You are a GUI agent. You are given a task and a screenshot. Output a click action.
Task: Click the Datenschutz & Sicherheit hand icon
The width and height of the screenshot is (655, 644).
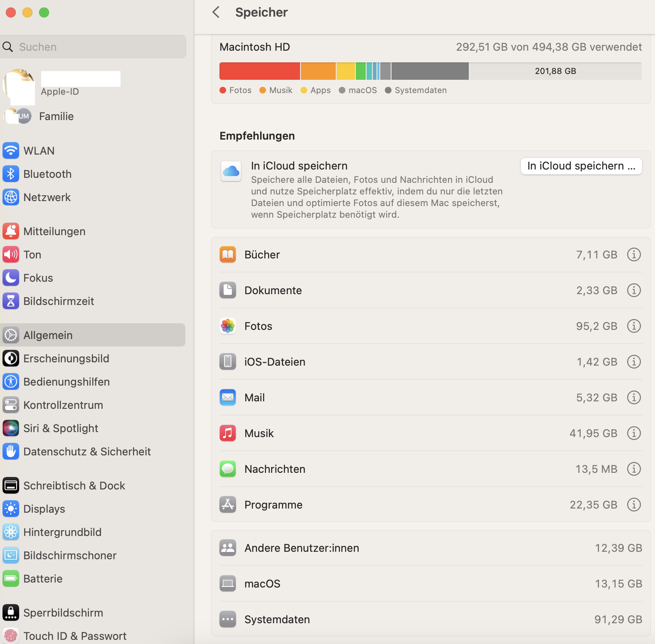click(11, 451)
